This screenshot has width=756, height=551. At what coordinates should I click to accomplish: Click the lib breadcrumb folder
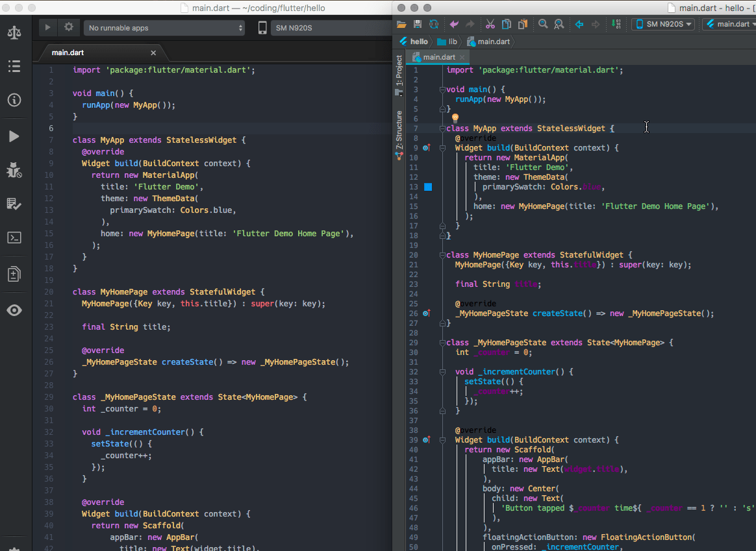tap(447, 42)
